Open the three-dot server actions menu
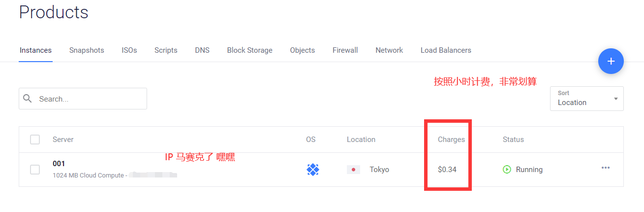644x212 pixels. (x=605, y=168)
